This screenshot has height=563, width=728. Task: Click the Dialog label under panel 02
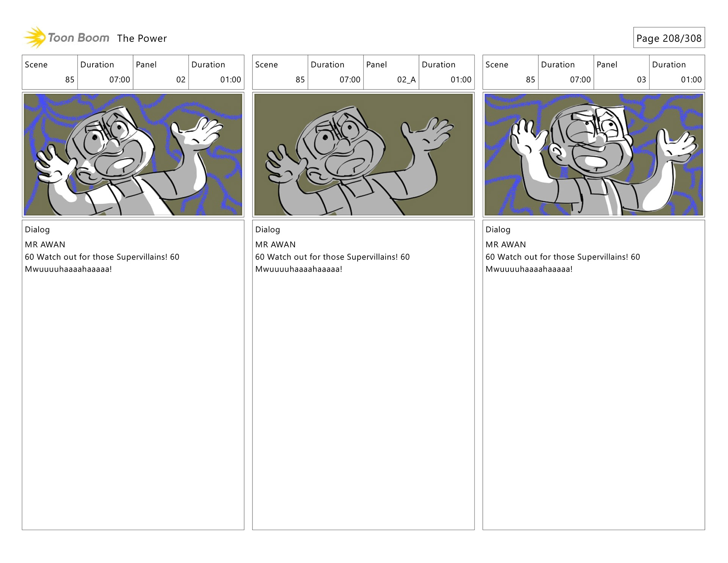pos(37,230)
